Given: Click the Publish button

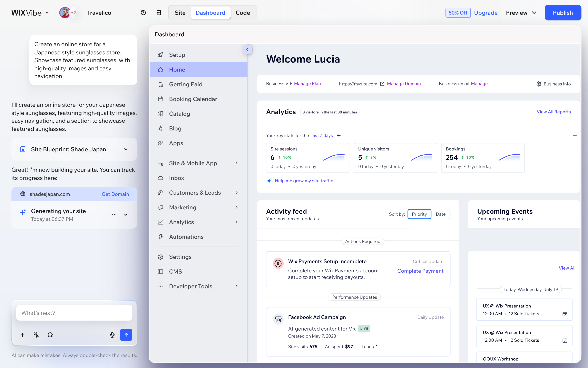Looking at the screenshot, I should coord(563,13).
